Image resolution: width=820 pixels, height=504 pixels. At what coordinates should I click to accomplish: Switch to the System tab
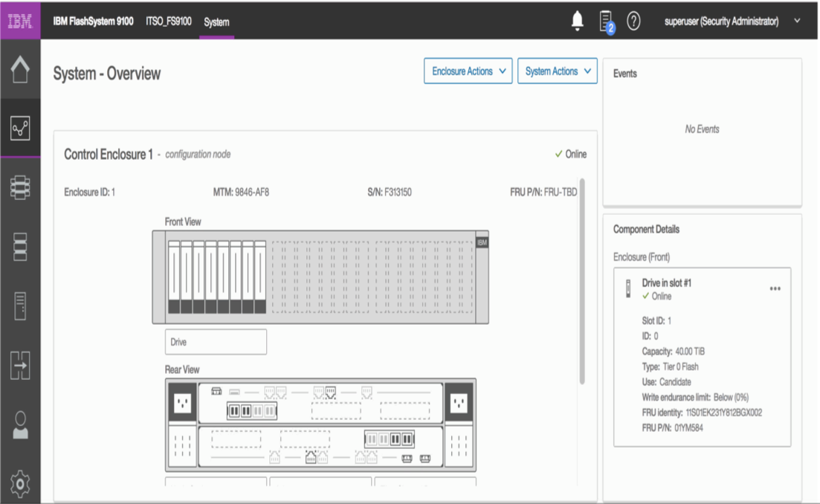click(216, 22)
